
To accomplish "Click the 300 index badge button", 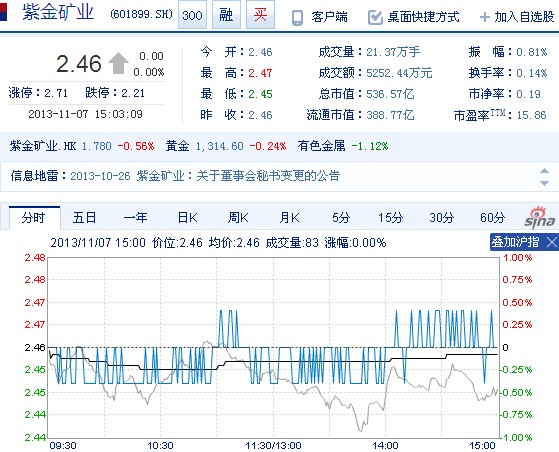I will click(x=192, y=15).
